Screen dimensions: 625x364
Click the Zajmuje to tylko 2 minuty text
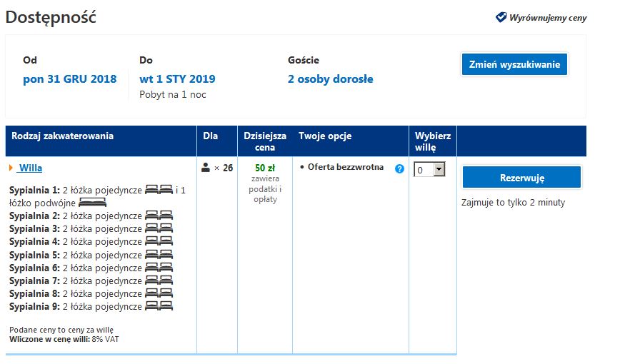click(513, 202)
